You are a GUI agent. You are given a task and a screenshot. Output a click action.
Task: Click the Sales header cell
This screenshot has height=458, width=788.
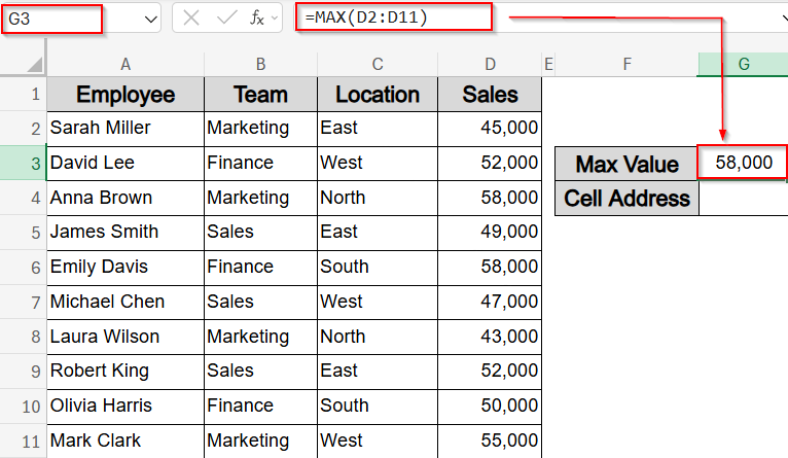490,95
